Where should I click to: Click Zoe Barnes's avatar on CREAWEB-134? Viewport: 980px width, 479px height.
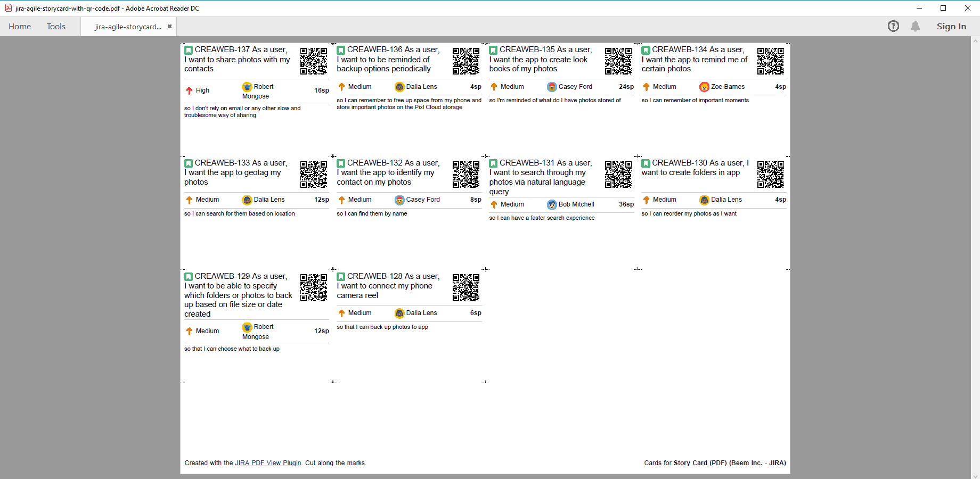point(704,87)
